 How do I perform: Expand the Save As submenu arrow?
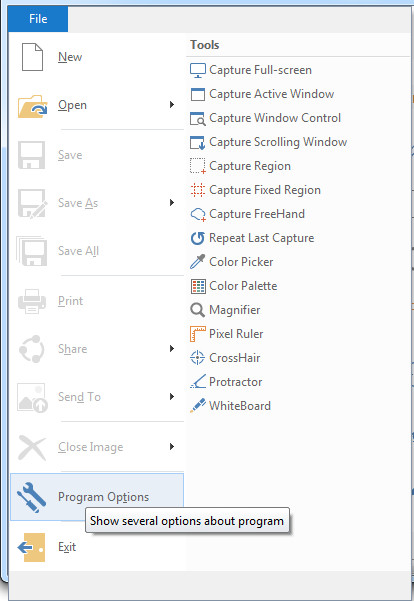click(x=172, y=202)
